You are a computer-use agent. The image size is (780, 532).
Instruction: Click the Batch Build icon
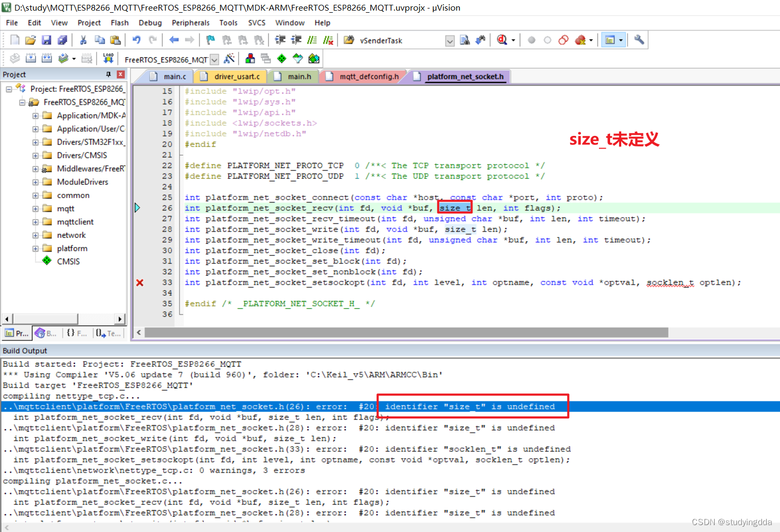tap(63, 58)
